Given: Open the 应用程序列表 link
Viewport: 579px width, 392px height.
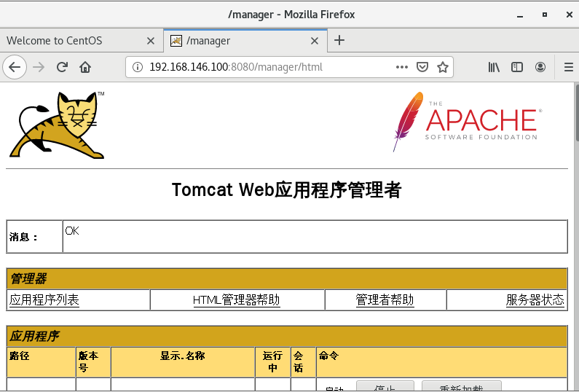Looking at the screenshot, I should pos(44,300).
